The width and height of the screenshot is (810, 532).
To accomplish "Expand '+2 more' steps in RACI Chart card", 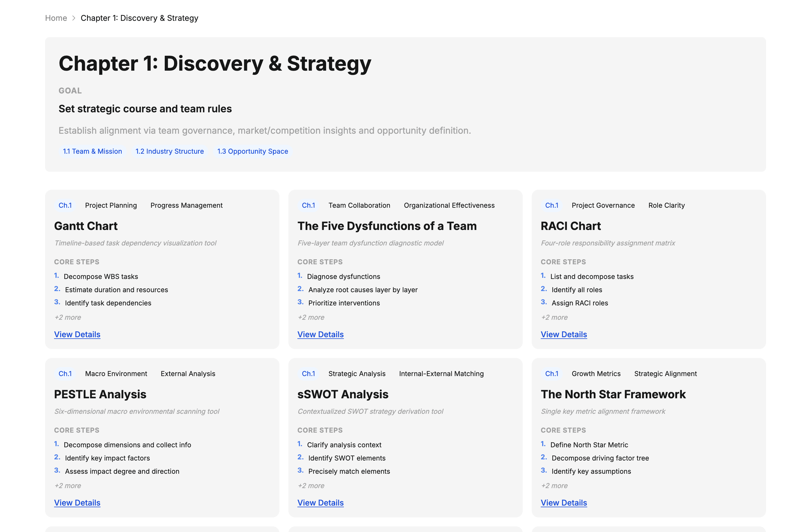I will 554,317.
